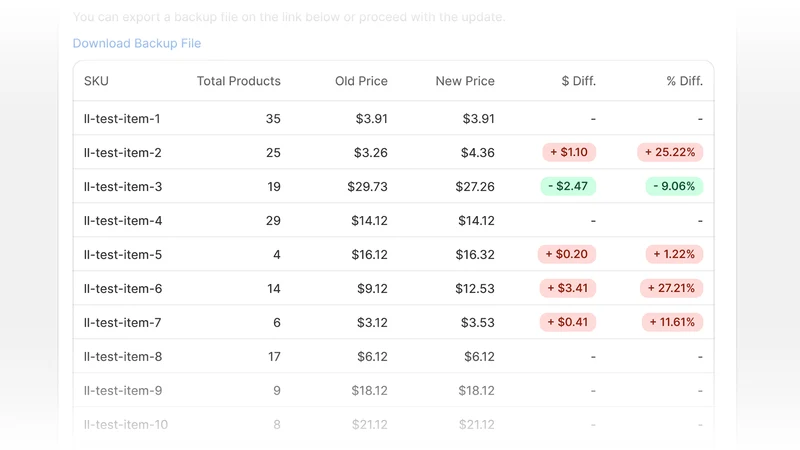Select SKU ll-test-item-1
The image size is (800, 450).
pyautogui.click(x=122, y=119)
